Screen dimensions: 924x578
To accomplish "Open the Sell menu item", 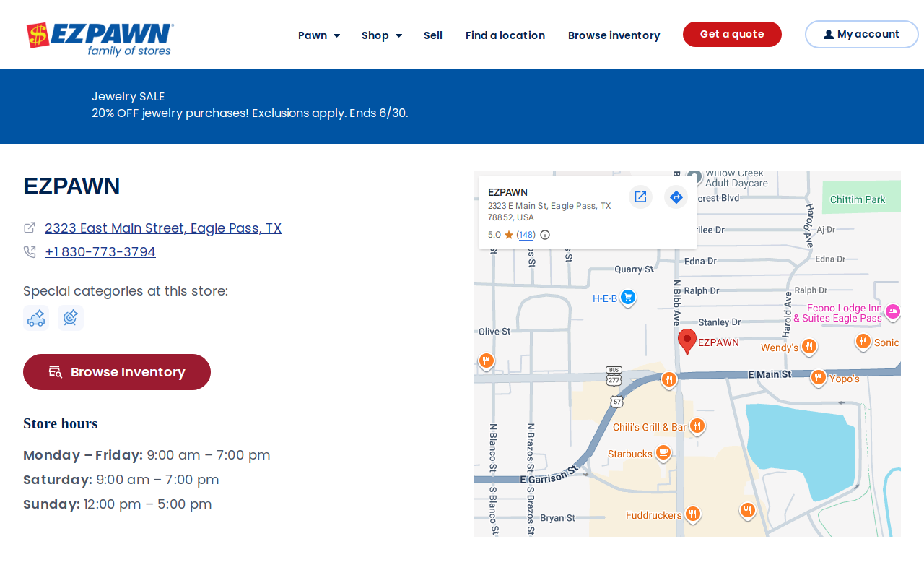I will pos(433,35).
